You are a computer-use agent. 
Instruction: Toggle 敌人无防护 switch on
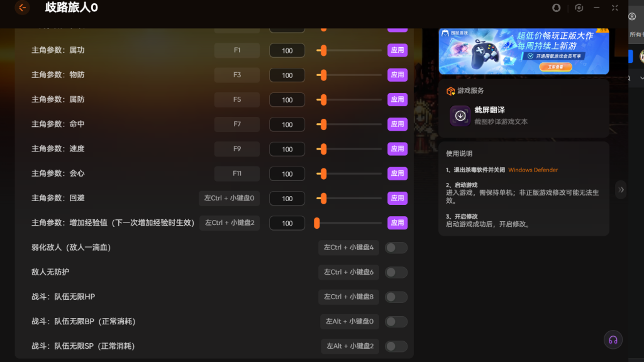click(396, 272)
